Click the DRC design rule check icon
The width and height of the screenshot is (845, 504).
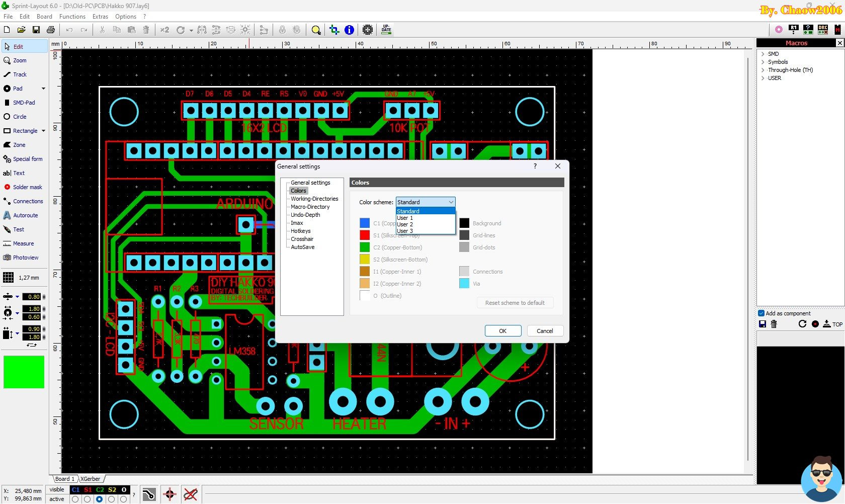tap(823, 30)
